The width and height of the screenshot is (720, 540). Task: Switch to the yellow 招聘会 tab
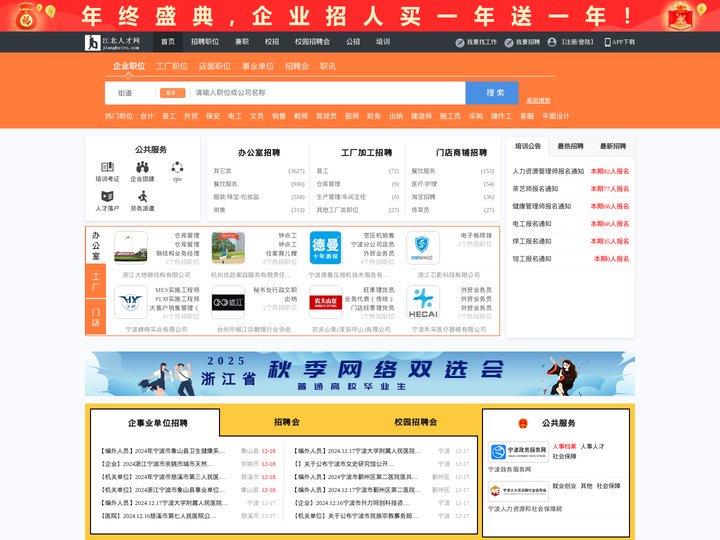pos(287,422)
